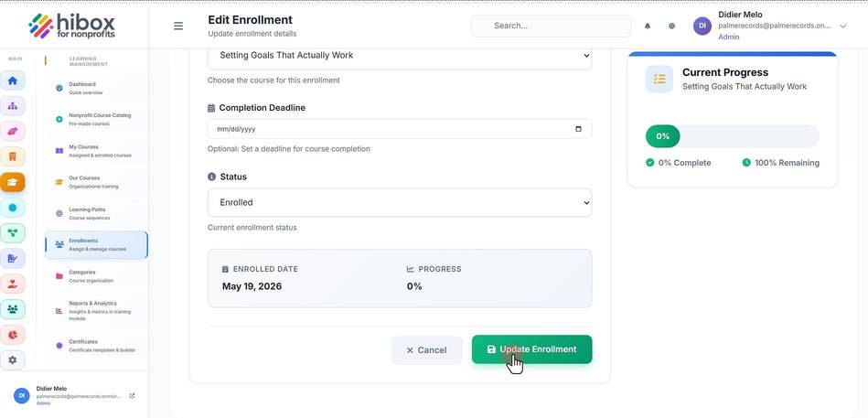
Task: Click the external link icon beside Didier Melo
Action: click(x=132, y=395)
